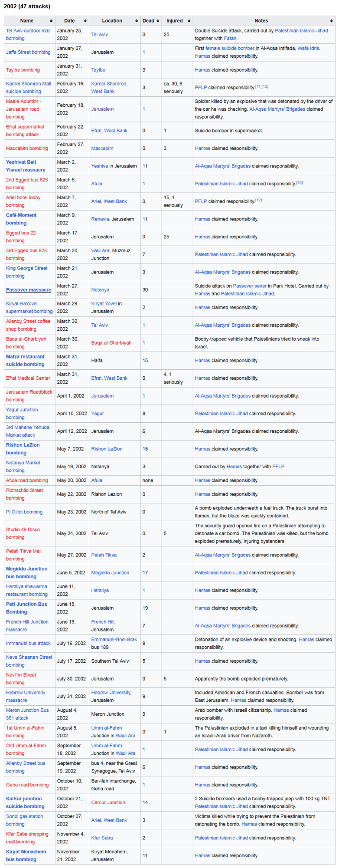
Task: Open Jaffa Street bombing link
Action: coord(28,53)
